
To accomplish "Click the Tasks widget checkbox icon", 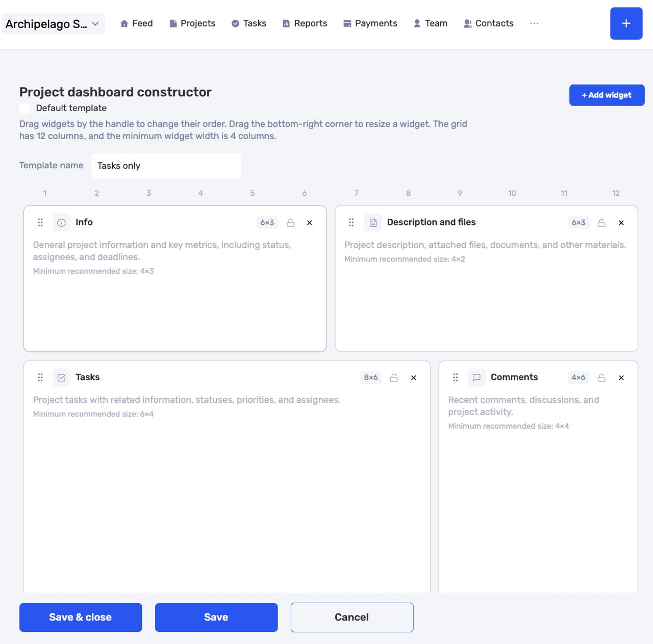I will (x=61, y=377).
